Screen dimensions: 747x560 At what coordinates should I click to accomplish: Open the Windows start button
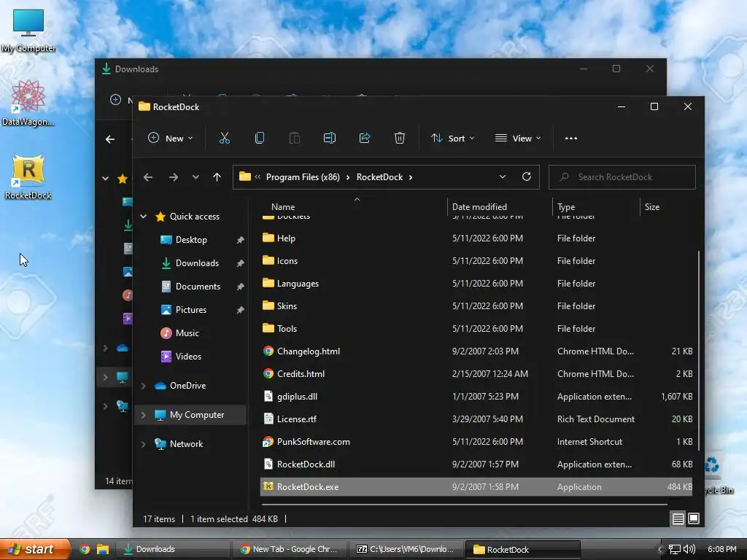[34, 549]
